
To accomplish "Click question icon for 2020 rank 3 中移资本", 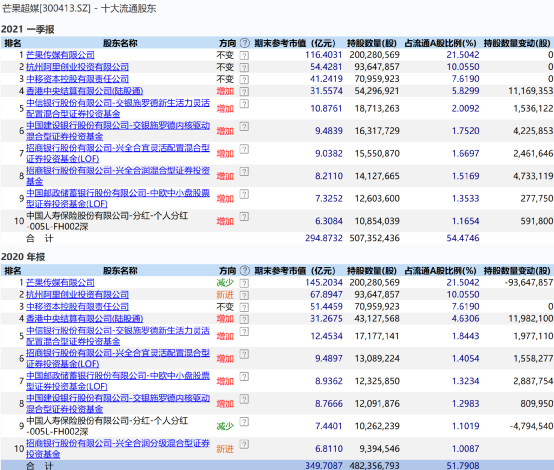I will [244, 307].
